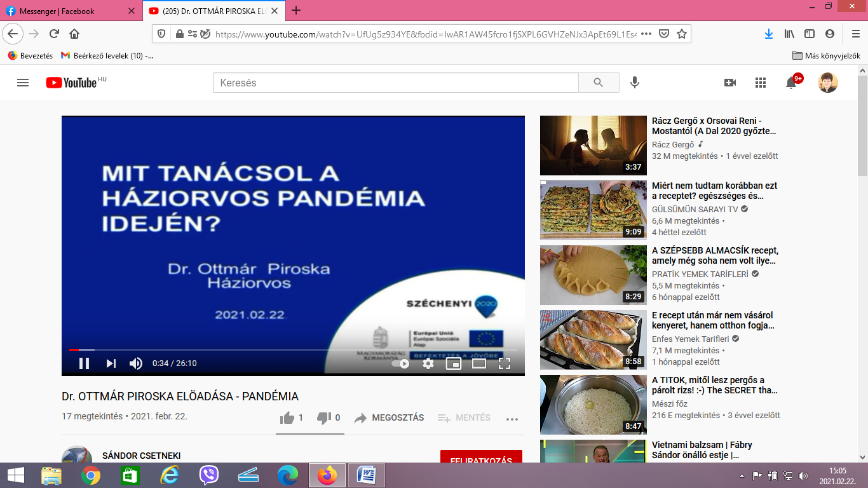Open the Firefox downloads panel
Viewport: 868px width, 488px height.
point(769,34)
